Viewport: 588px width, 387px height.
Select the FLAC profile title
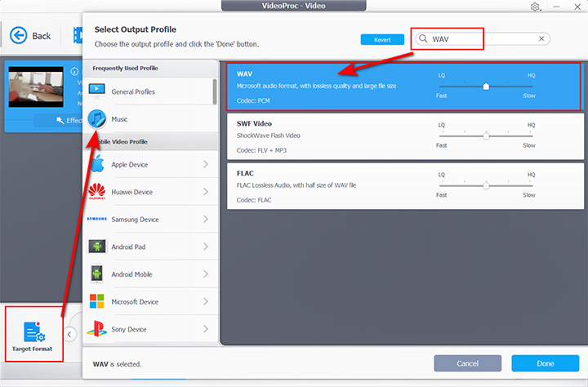click(245, 173)
